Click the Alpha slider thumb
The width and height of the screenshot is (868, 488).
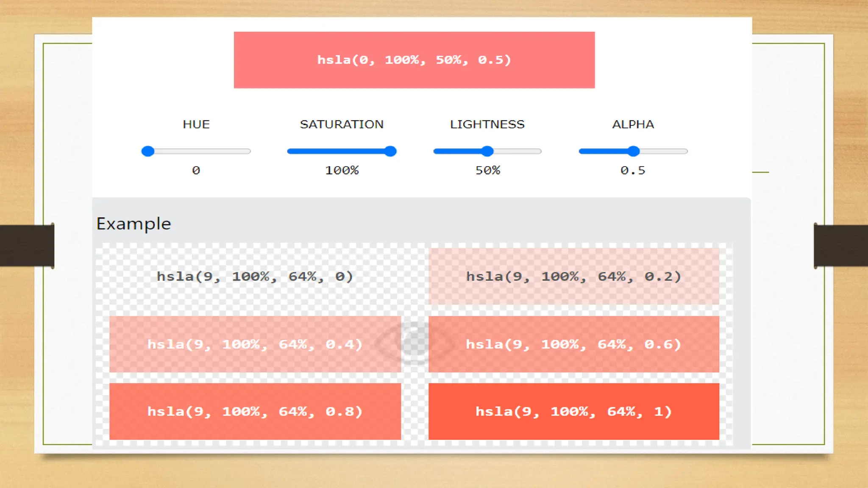(x=633, y=151)
